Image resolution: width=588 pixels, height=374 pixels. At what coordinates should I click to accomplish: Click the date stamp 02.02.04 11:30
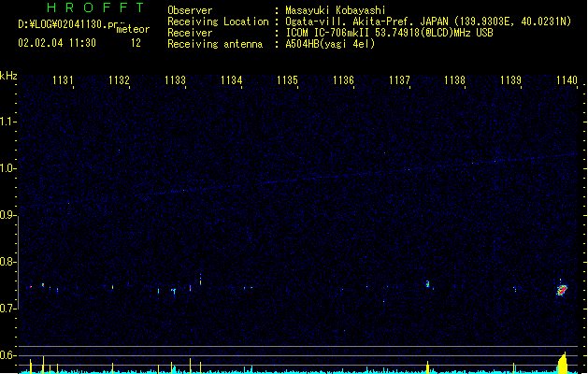pos(57,43)
